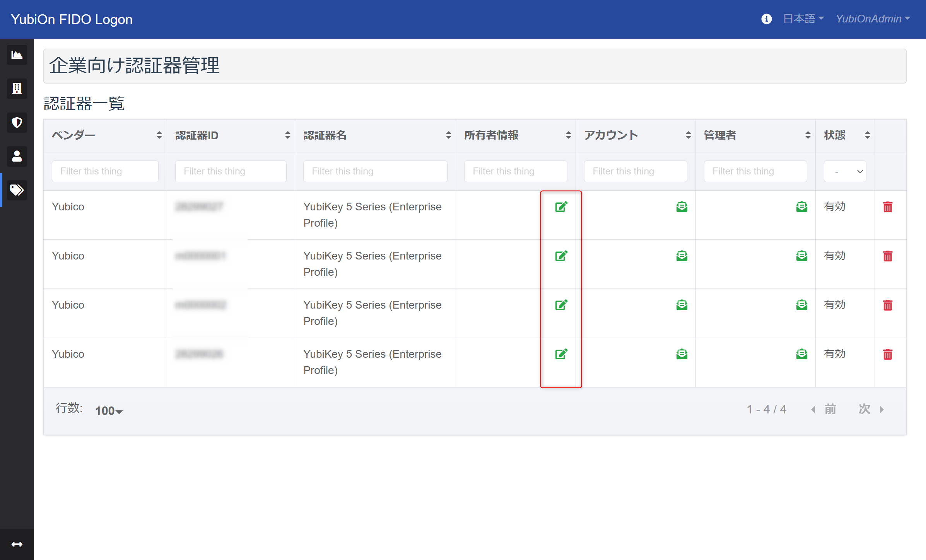Click the account icon for first row
926x560 pixels.
point(681,206)
